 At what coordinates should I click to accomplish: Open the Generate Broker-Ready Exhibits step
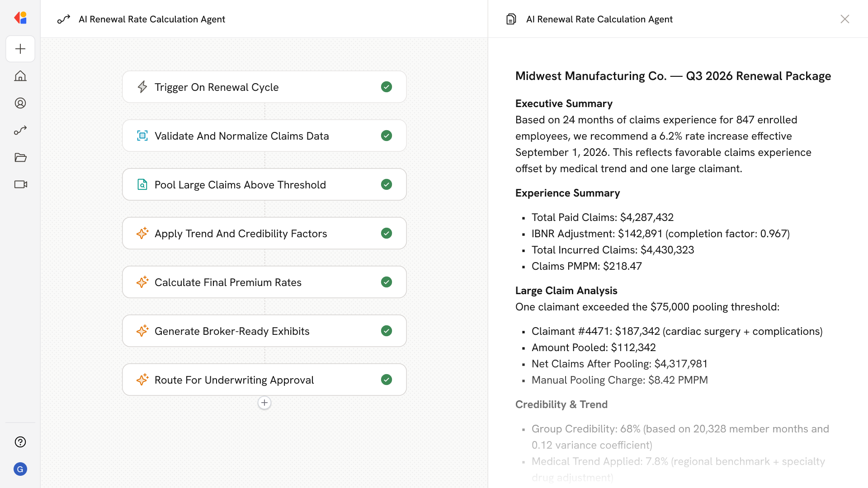[x=232, y=331]
